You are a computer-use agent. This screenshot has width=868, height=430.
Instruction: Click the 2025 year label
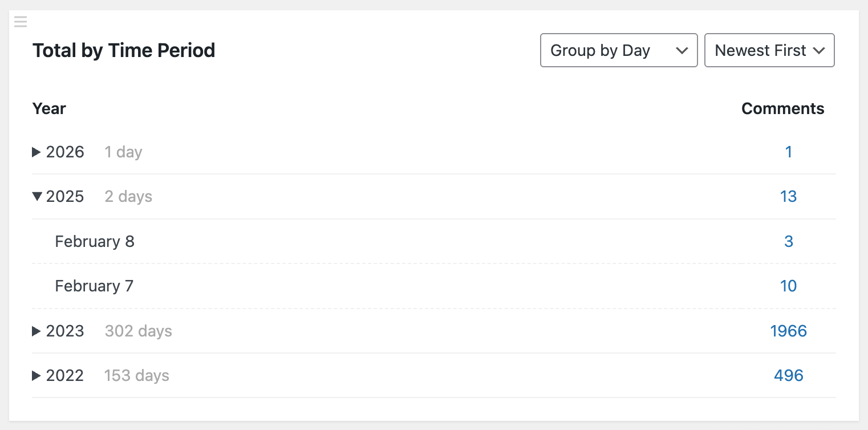[65, 197]
